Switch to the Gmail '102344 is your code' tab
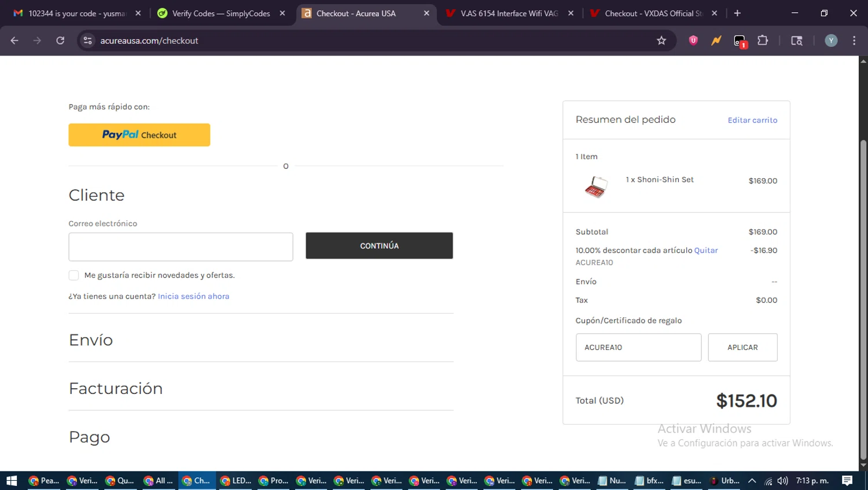This screenshot has height=490, width=868. tap(76, 13)
